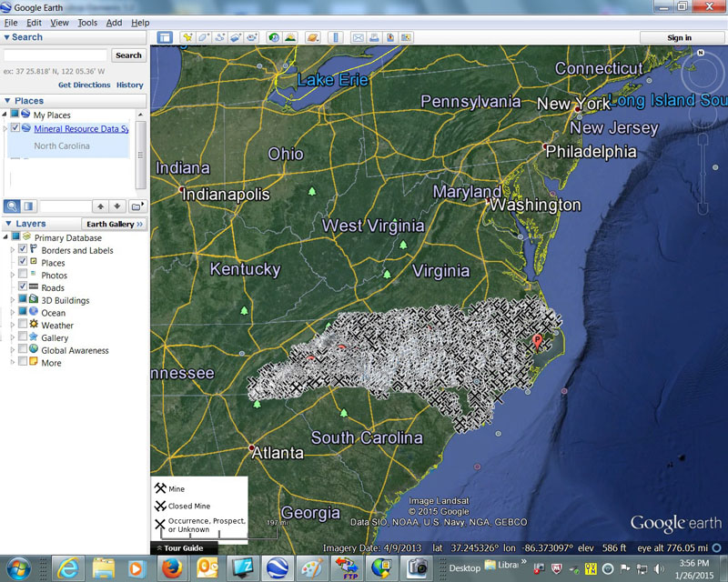Open the View menu
728x582 pixels.
59,23
